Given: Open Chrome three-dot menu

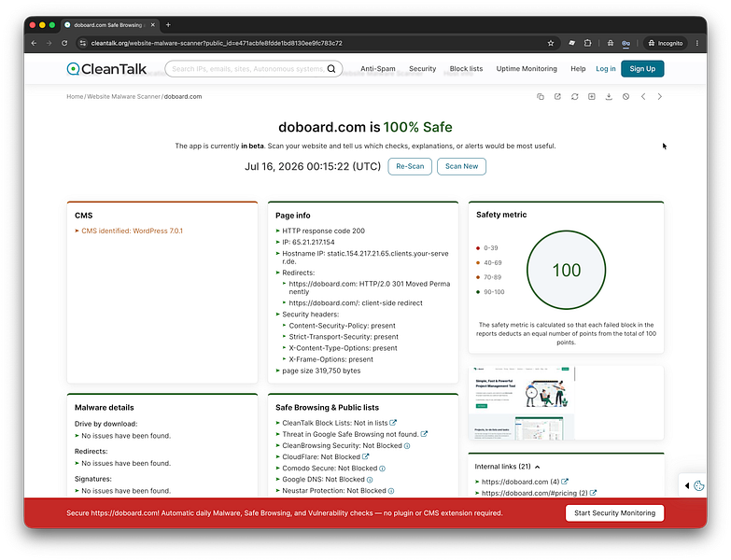Looking at the screenshot, I should coord(697,43).
